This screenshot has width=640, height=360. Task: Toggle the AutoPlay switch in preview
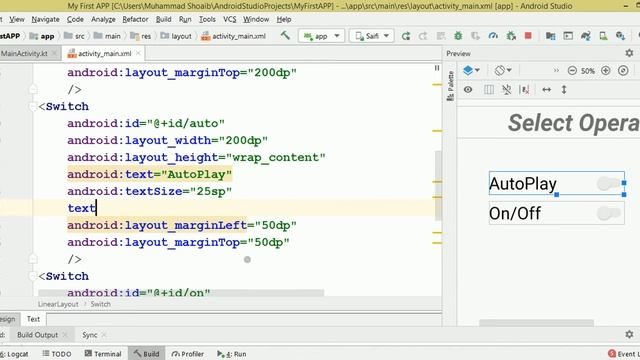click(608, 184)
